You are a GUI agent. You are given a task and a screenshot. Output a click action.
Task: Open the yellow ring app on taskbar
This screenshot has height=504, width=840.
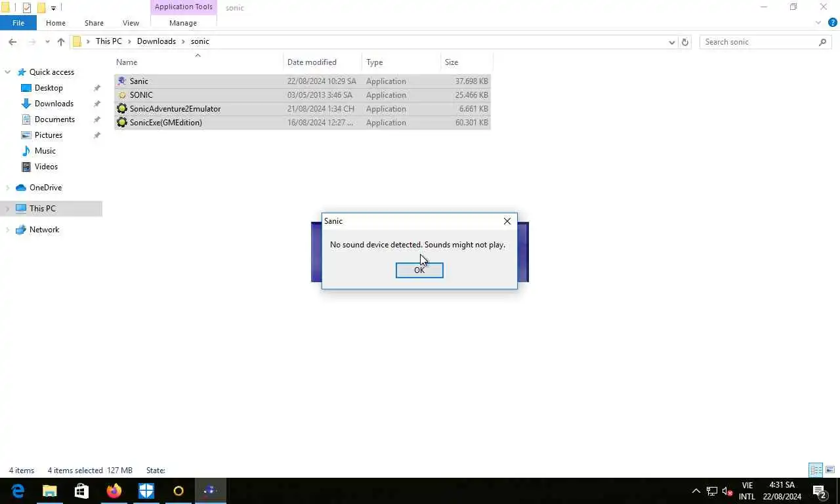click(178, 491)
